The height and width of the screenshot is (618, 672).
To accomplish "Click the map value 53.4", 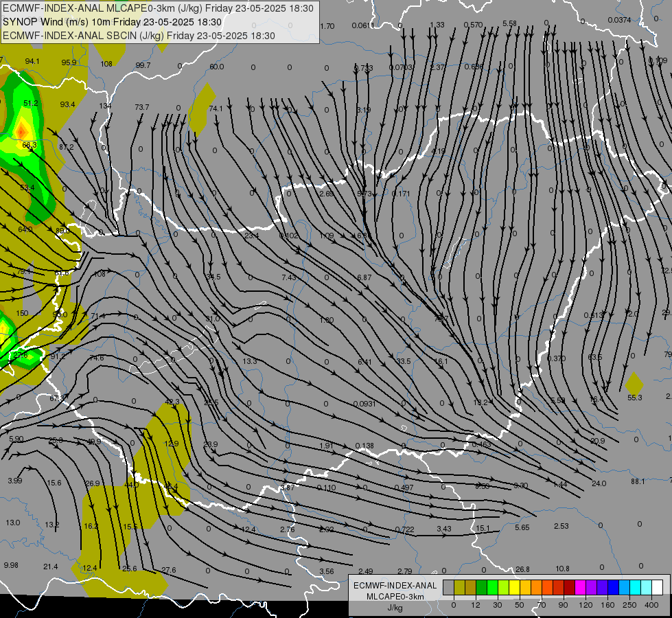I will click(x=27, y=187).
